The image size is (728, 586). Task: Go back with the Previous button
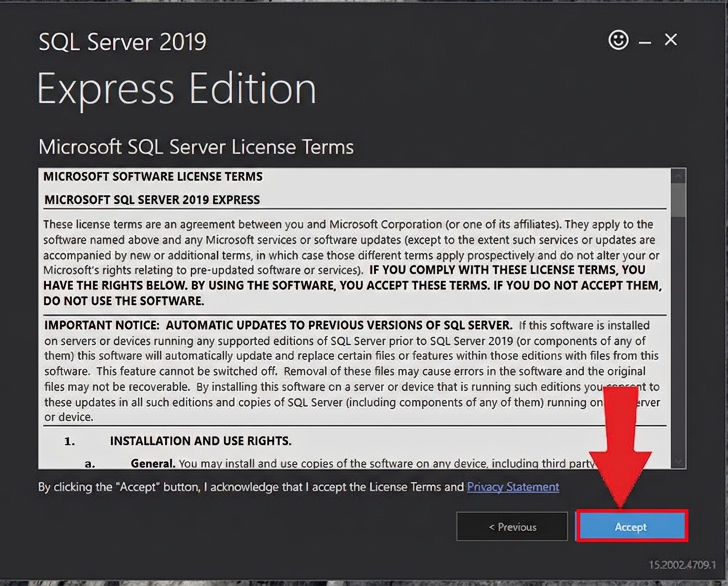(x=512, y=527)
